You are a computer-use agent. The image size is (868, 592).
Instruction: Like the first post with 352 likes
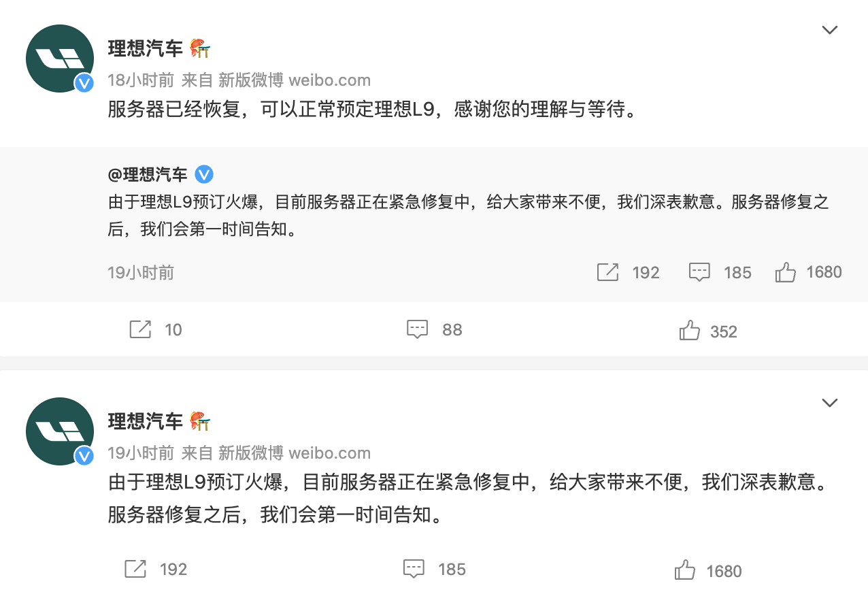[x=690, y=331]
